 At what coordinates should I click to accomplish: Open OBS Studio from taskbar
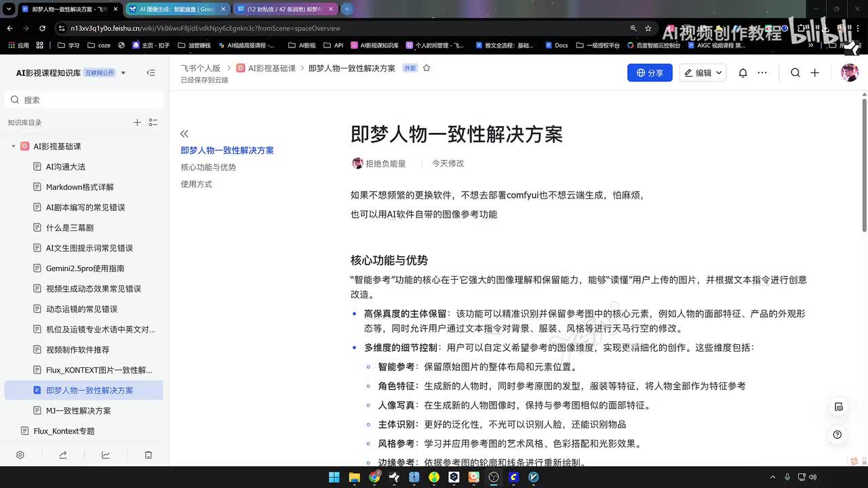[x=494, y=477]
